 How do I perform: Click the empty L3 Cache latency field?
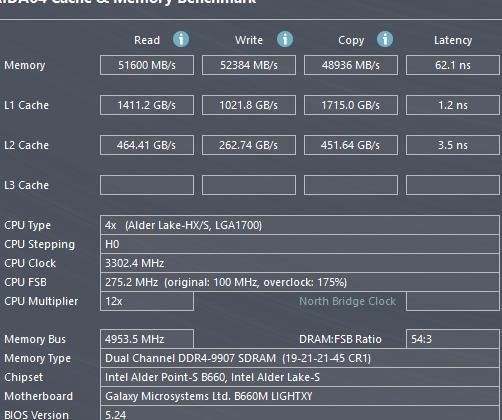(453, 185)
